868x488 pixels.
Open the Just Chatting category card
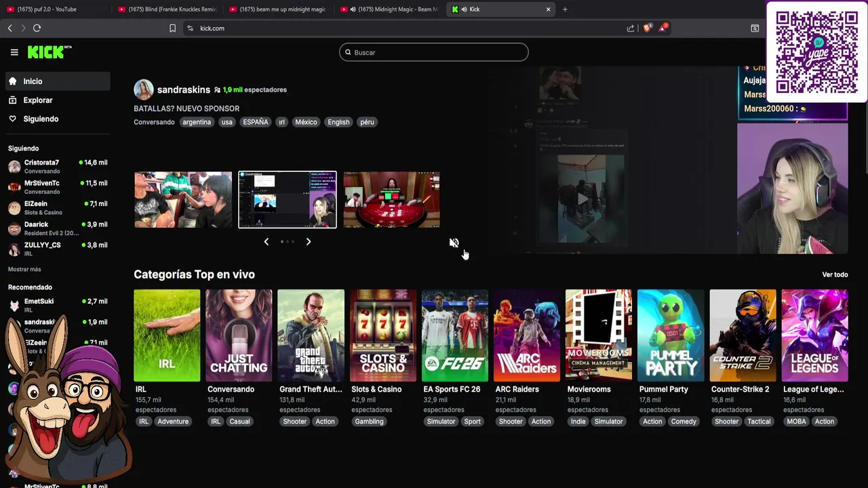pos(239,335)
